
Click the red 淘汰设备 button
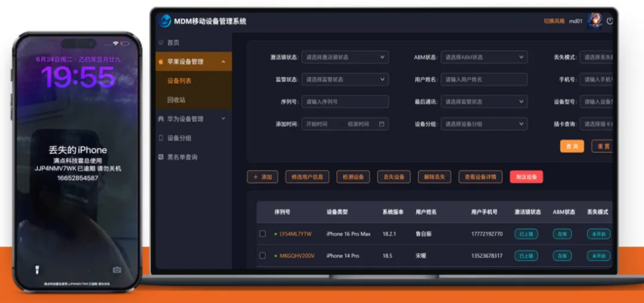[527, 177]
